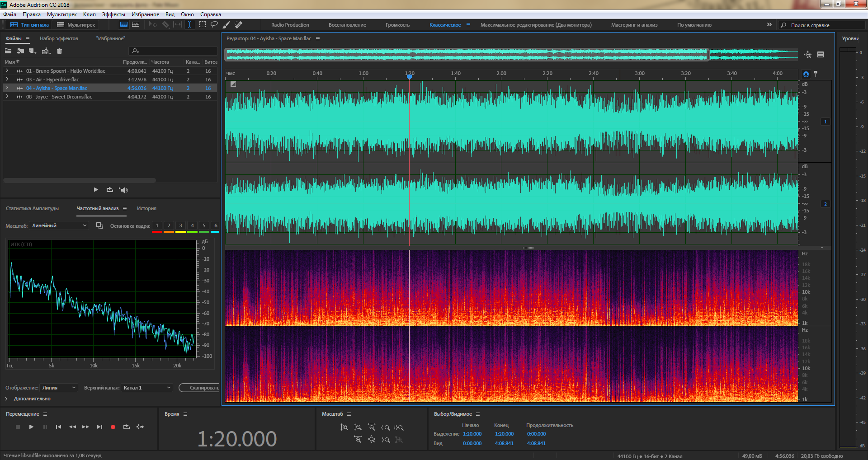Click the Fast Forward transport button
Screen dimensions: 868x460
tap(85, 427)
